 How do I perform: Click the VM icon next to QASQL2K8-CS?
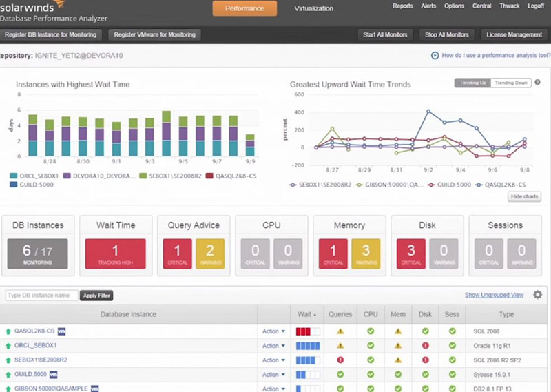coord(61,331)
